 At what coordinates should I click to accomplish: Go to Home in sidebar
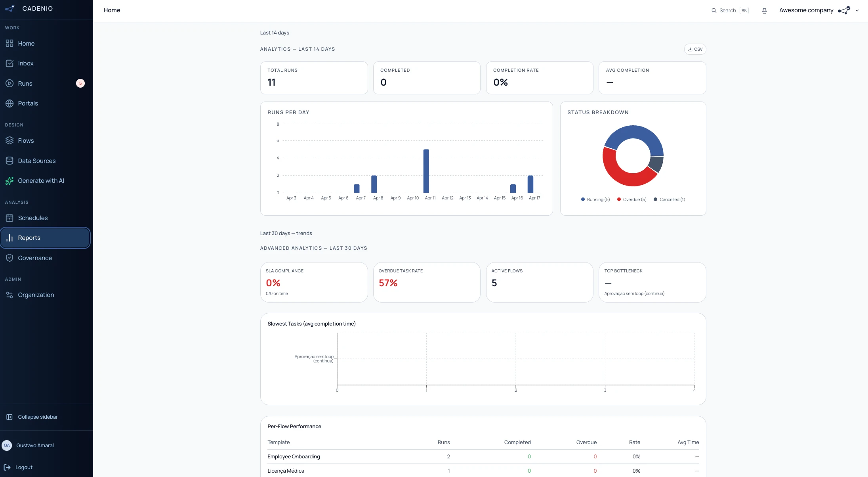click(26, 44)
